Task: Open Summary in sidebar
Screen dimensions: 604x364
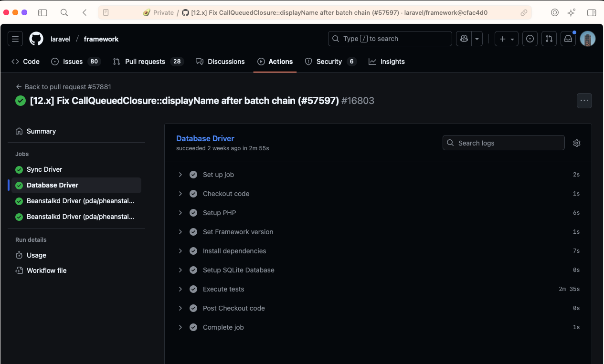Action: (76, 131)
